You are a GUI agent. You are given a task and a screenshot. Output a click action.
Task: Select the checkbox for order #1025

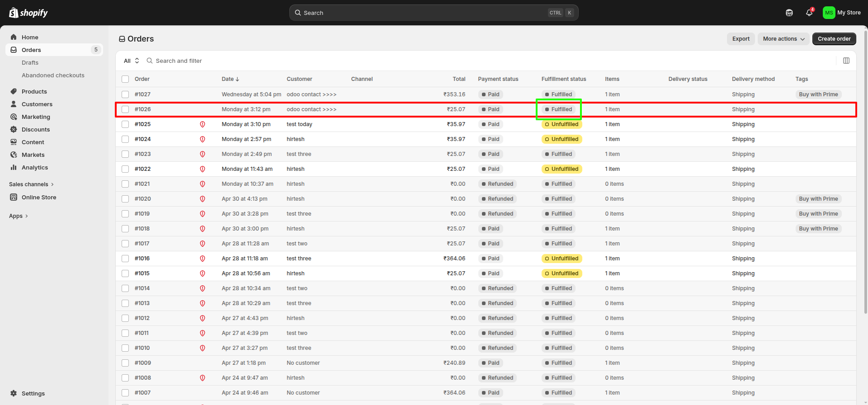click(x=125, y=124)
